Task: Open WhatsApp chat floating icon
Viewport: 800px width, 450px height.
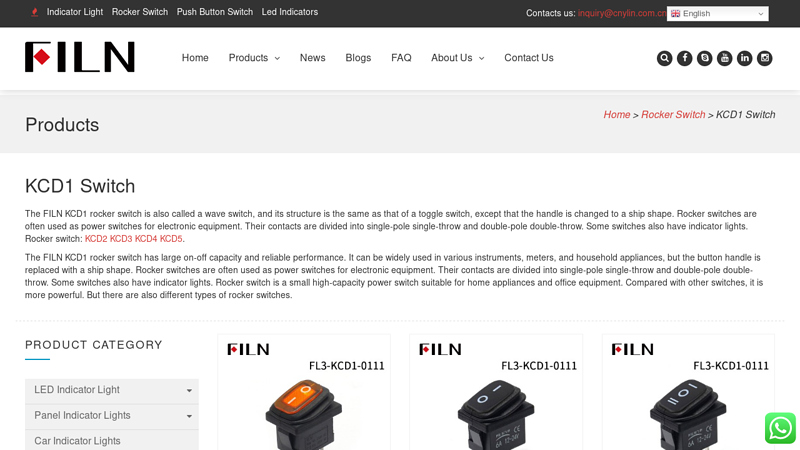Action: tap(780, 428)
